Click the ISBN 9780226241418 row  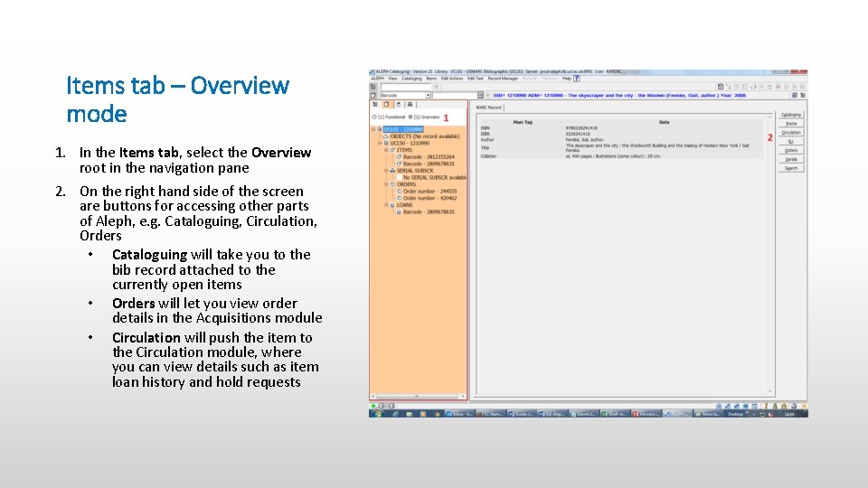click(x=622, y=127)
